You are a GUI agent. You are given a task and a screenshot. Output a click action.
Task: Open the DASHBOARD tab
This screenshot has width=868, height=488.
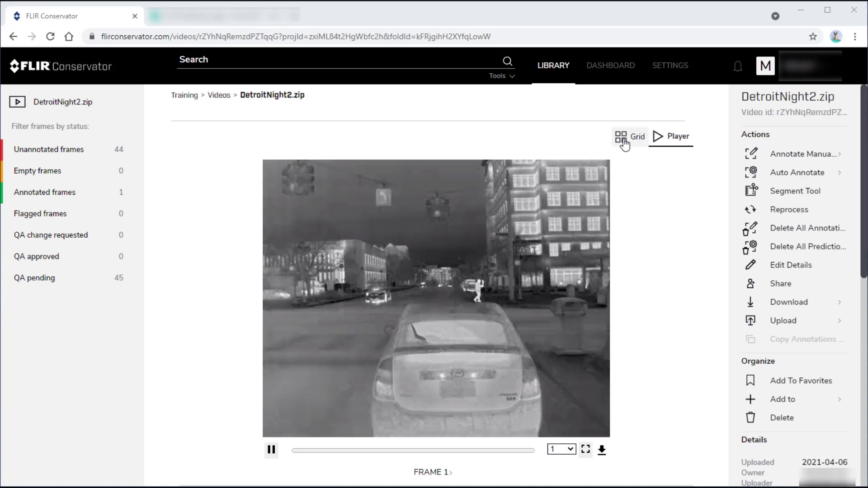click(610, 65)
